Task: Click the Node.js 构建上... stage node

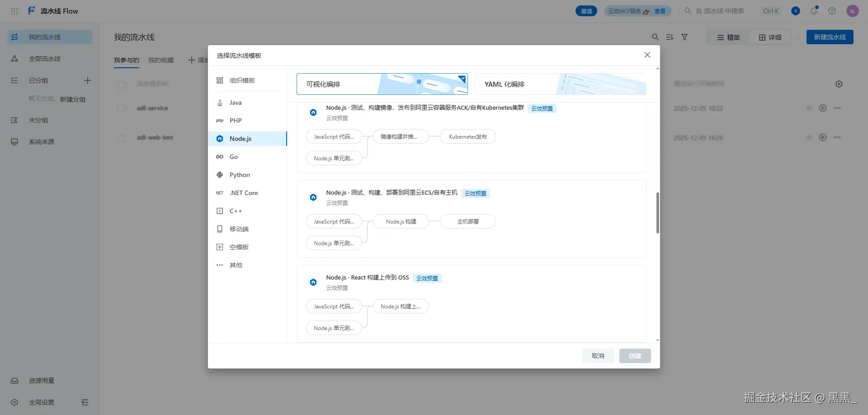Action: (401, 307)
